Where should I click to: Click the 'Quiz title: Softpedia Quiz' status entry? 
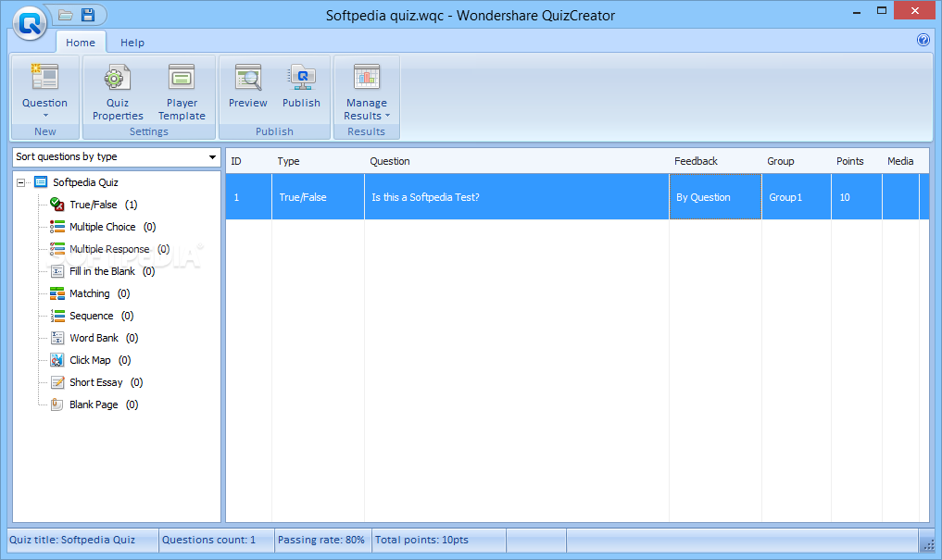83,540
